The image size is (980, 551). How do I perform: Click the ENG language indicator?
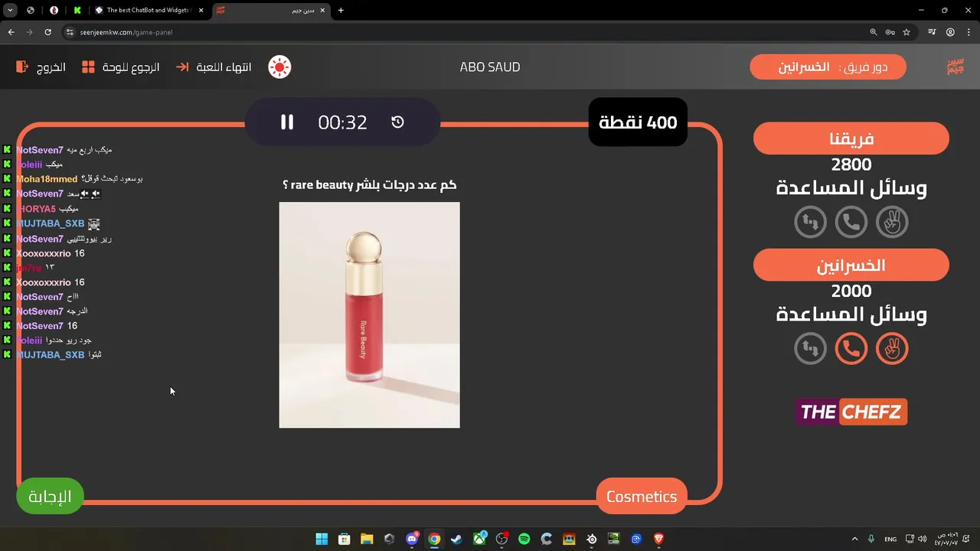click(890, 539)
